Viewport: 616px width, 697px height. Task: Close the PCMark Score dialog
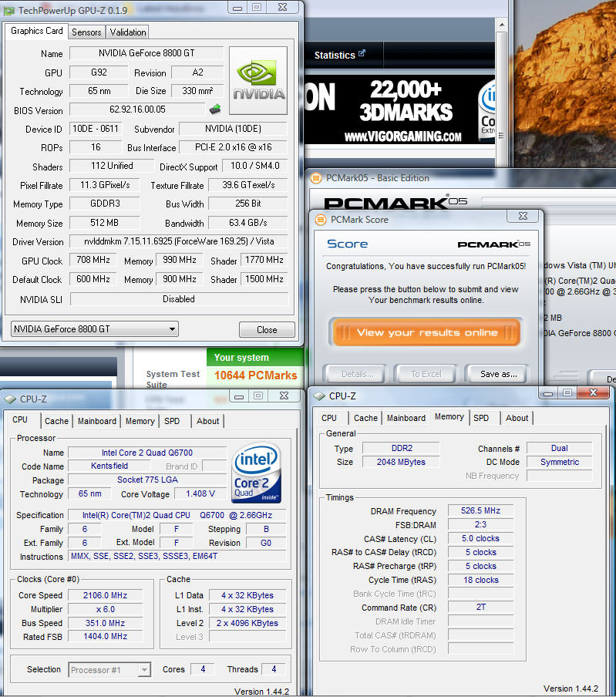coord(523,216)
